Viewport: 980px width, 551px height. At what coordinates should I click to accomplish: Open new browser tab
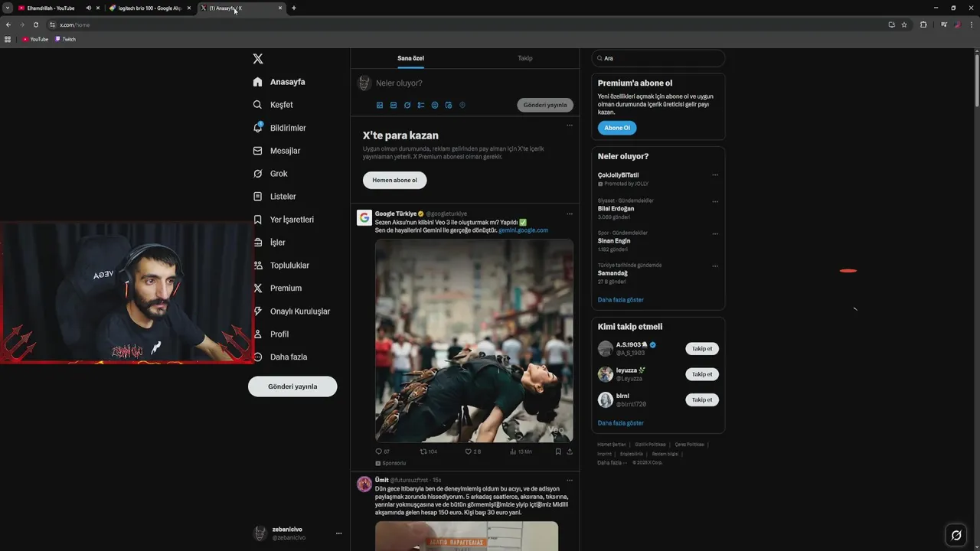coord(294,8)
